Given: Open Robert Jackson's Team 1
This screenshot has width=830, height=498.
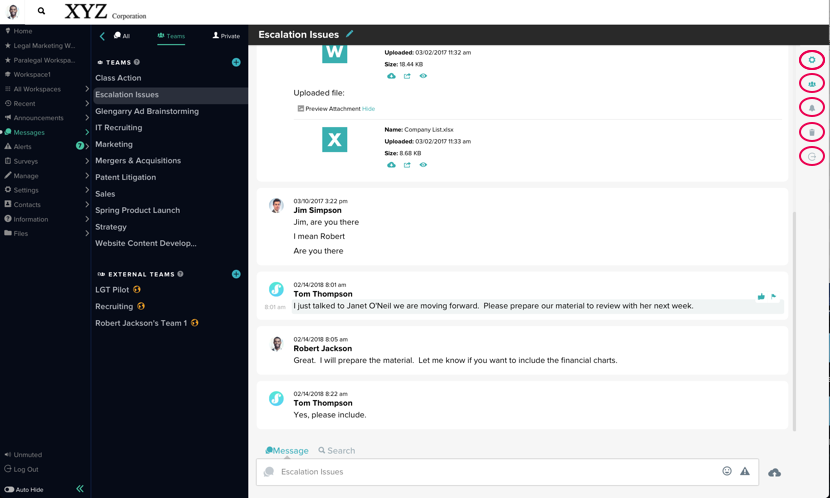Looking at the screenshot, I should 141,323.
